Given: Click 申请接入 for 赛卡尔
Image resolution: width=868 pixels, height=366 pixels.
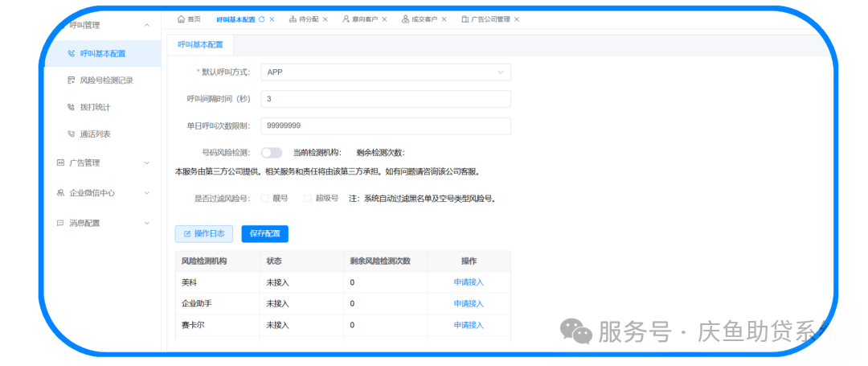Looking at the screenshot, I should pyautogui.click(x=469, y=324).
